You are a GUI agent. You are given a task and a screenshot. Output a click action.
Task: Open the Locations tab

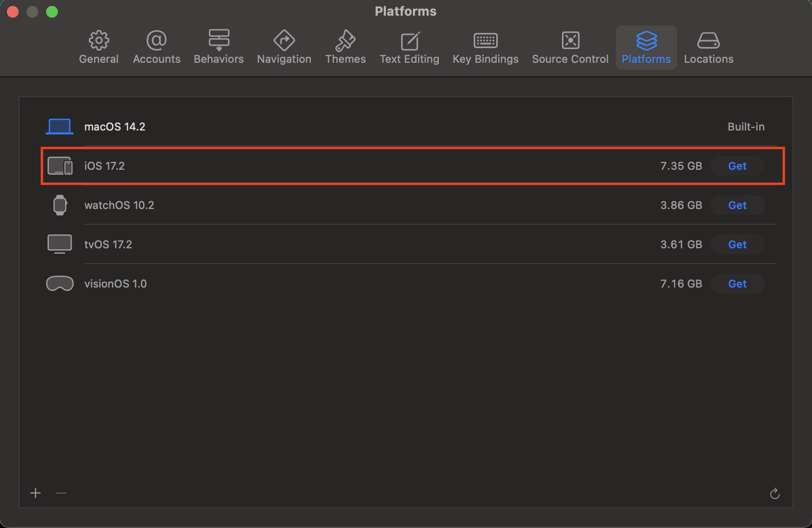(709, 48)
